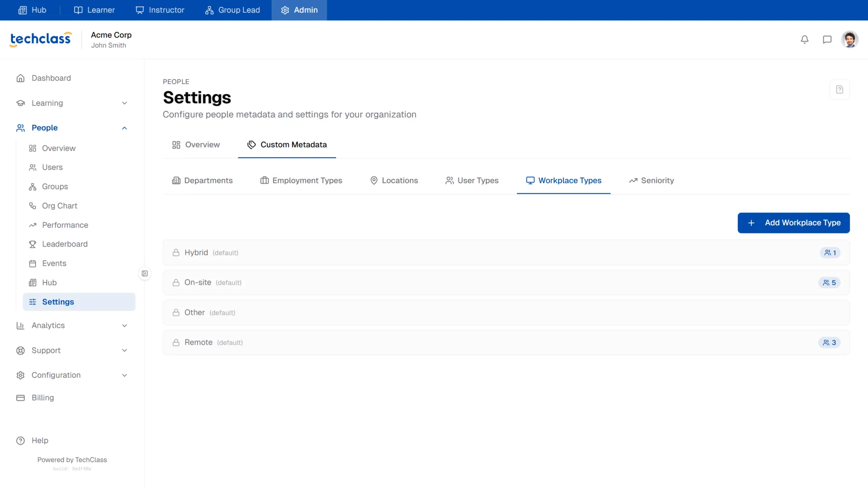Select the Custom Metadata tab

click(x=287, y=145)
